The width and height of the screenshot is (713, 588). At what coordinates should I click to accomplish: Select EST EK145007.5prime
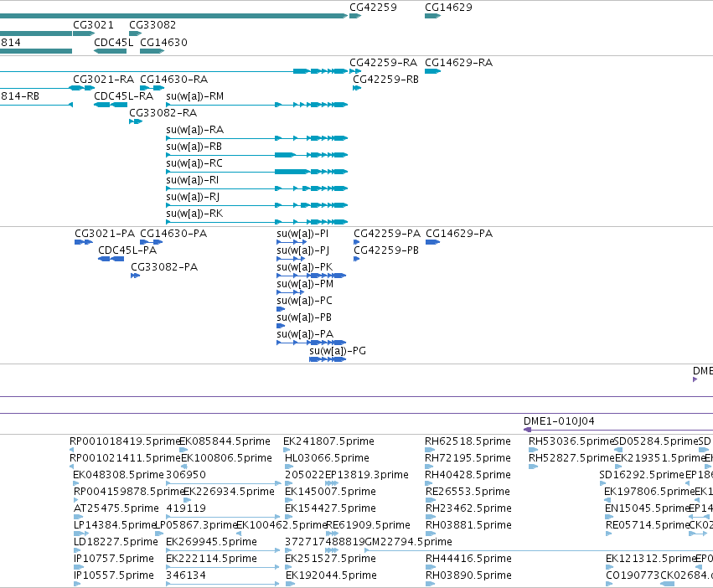pos(331,492)
